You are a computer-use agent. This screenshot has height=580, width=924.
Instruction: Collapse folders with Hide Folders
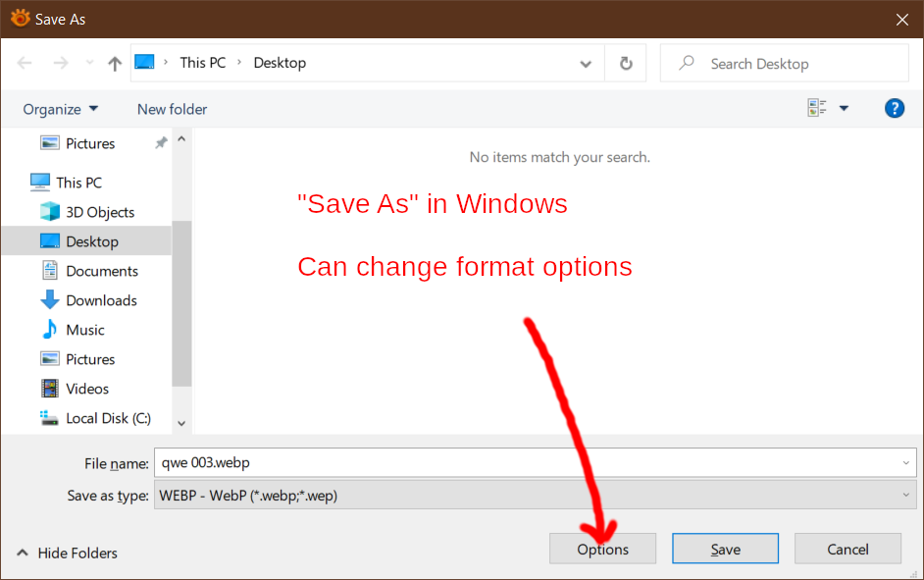[67, 553]
